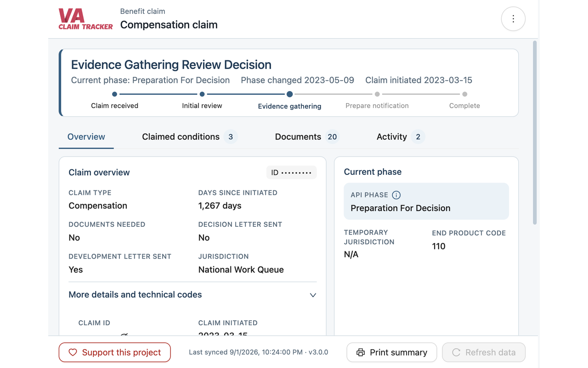Image resolution: width=588 pixels, height=368 pixels.
Task: Click the 'Compensation claim' page title
Action: pyautogui.click(x=169, y=25)
